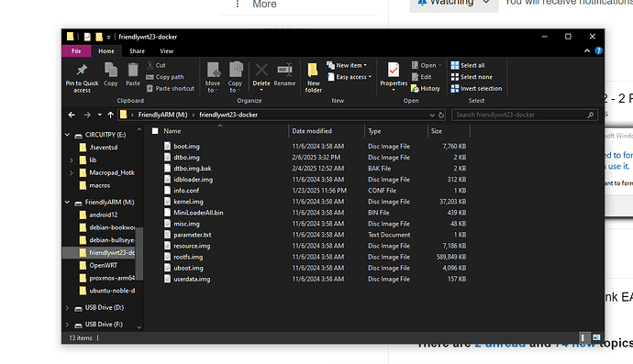Screen dimensions: 633x364
Task: Click Edit in the Open group
Action: tap(421, 77)
